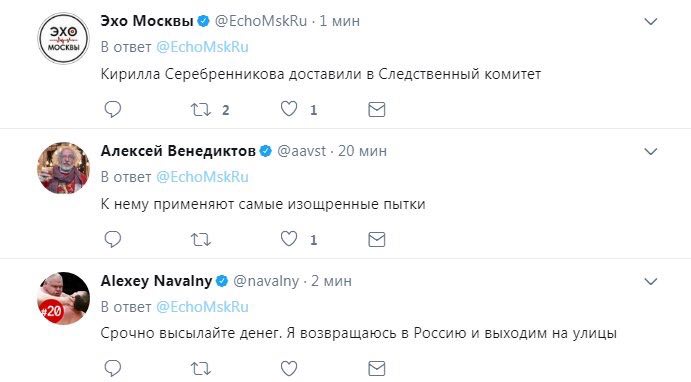Expand options chevron on Эхо Москвы tweet

(x=650, y=21)
